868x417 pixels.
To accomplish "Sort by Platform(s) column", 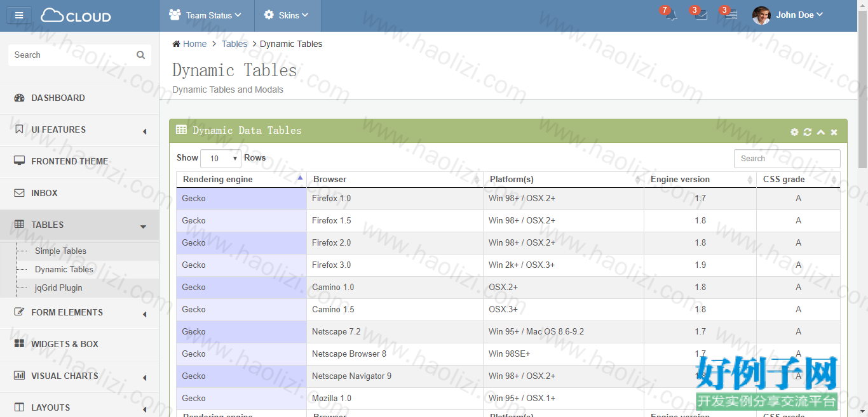I will pos(564,180).
